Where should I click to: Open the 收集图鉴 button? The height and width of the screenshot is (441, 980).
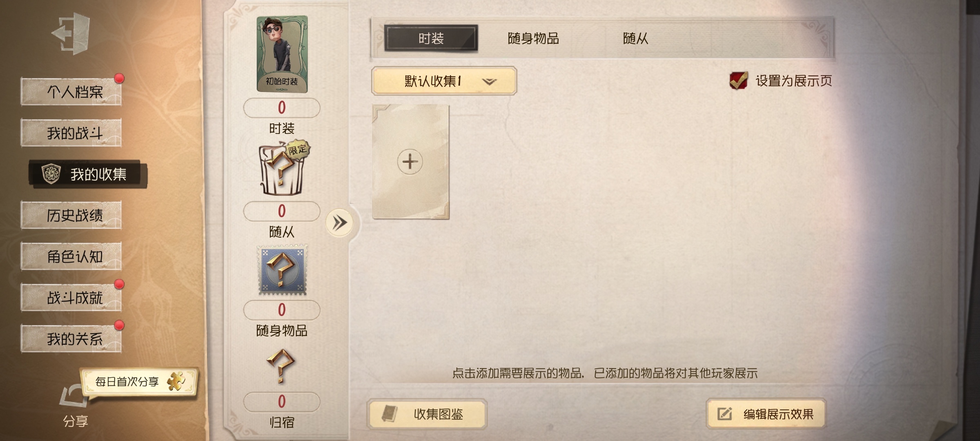click(427, 414)
